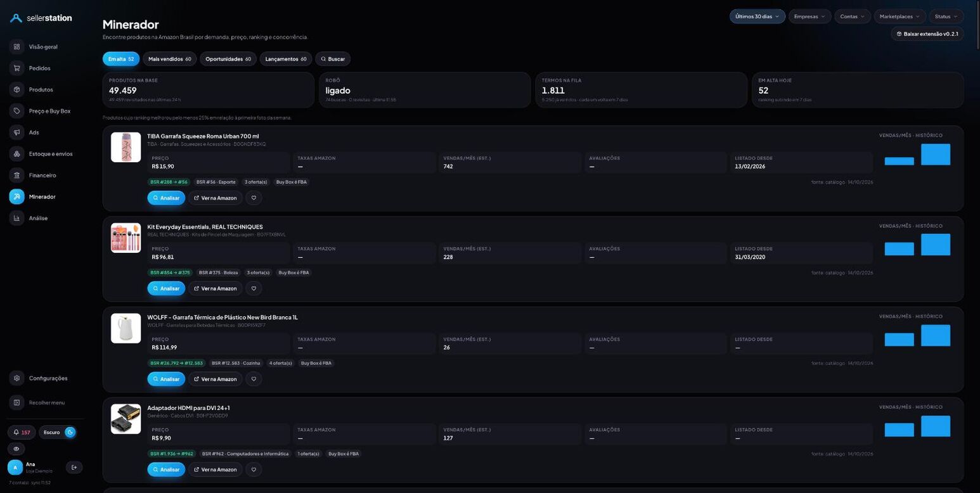Open the Produtos box icon
The height and width of the screenshot is (493, 980).
(16, 89)
